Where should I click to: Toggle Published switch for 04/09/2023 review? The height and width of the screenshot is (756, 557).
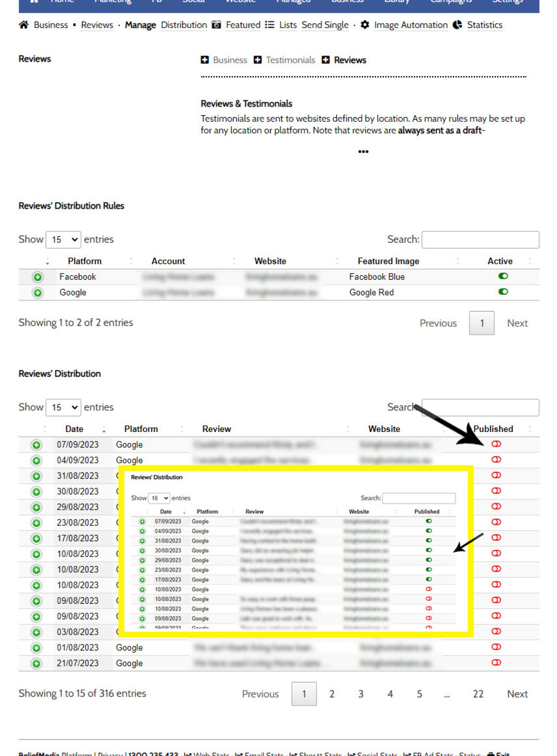(496, 459)
